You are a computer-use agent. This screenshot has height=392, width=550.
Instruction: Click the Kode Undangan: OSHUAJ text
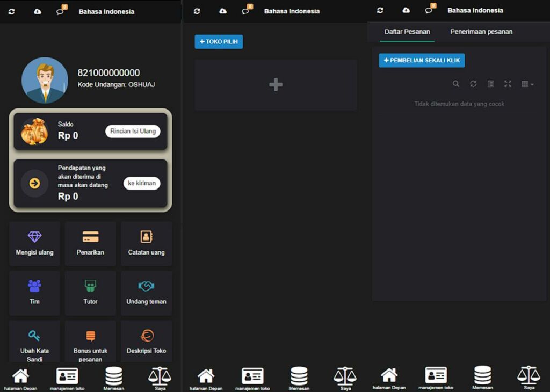(116, 84)
